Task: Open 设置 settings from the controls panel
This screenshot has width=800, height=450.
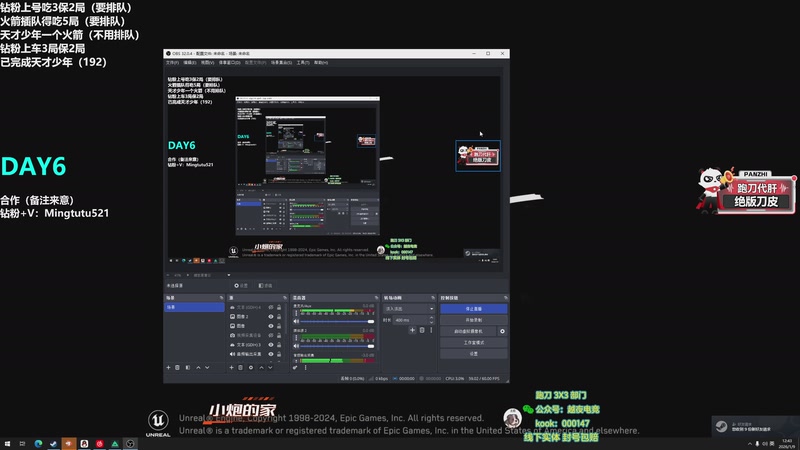Action: pyautogui.click(x=474, y=354)
